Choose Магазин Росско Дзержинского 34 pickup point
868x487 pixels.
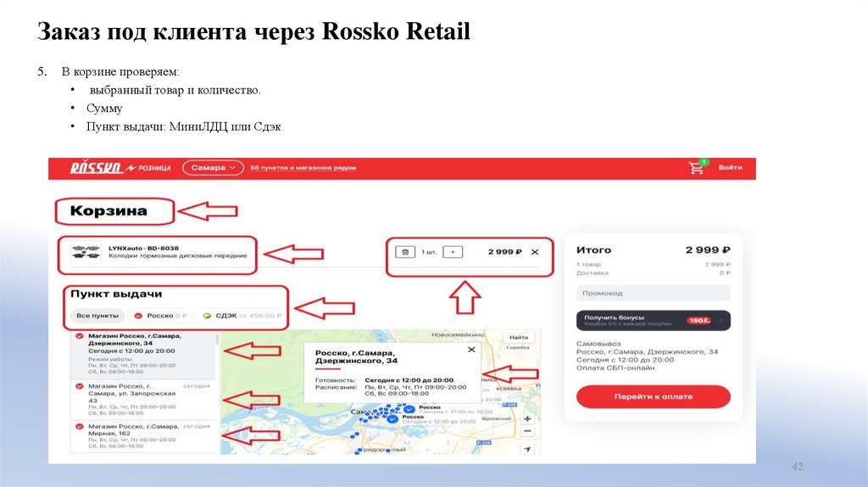142,354
